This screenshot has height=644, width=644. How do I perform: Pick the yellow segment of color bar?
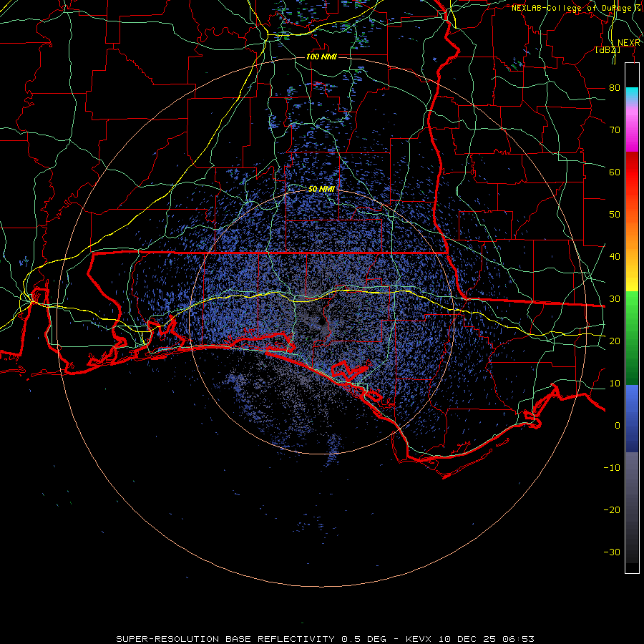632,281
